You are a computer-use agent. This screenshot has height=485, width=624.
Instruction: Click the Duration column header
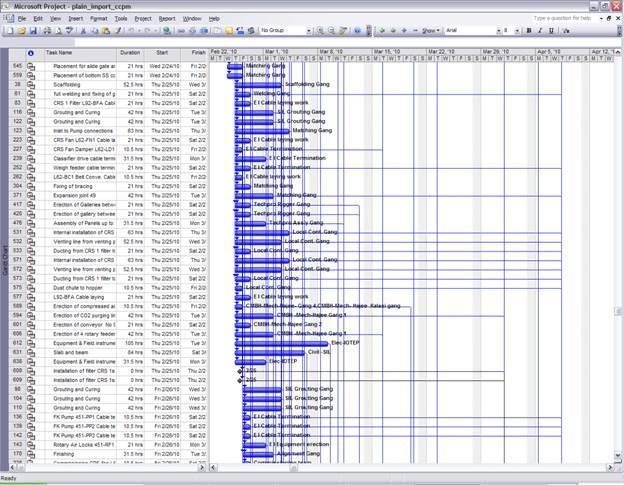131,52
